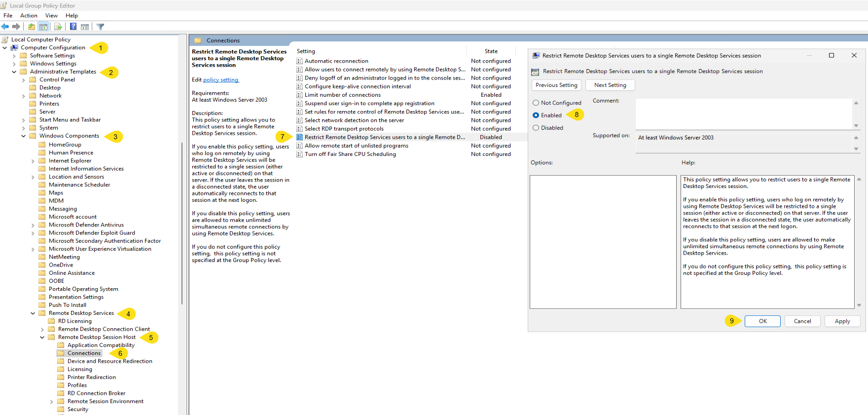
Task: Open the File menu
Action: pos(8,16)
